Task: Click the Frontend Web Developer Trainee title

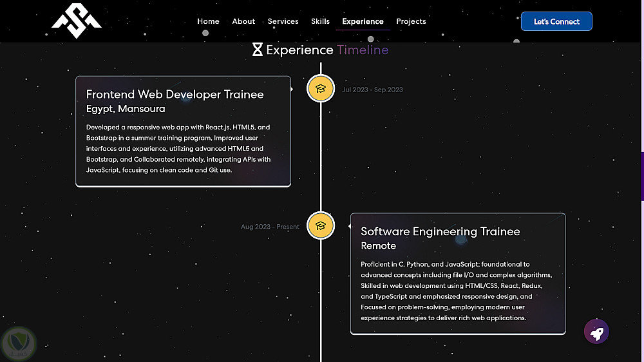Action: click(175, 94)
